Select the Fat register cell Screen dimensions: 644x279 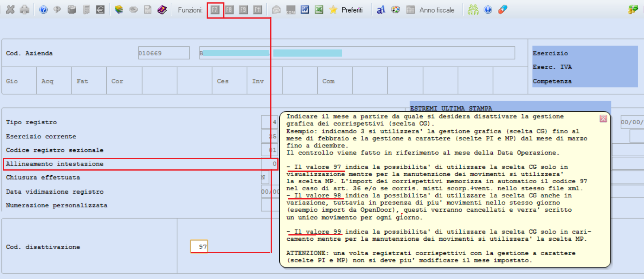(89, 81)
